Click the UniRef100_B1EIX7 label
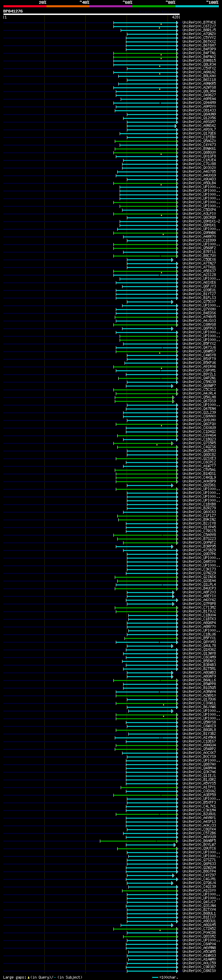Screen dimensions: 222x980 [199, 917]
